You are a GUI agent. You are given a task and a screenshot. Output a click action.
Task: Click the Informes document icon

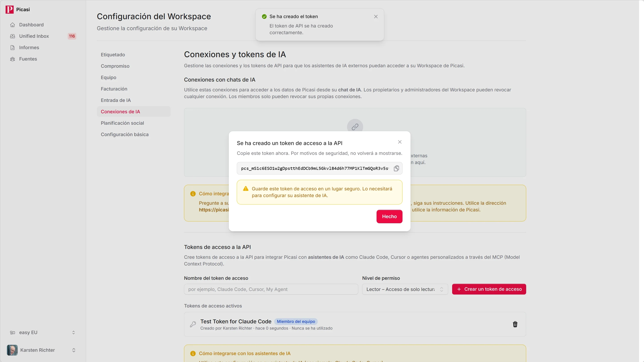point(13,47)
